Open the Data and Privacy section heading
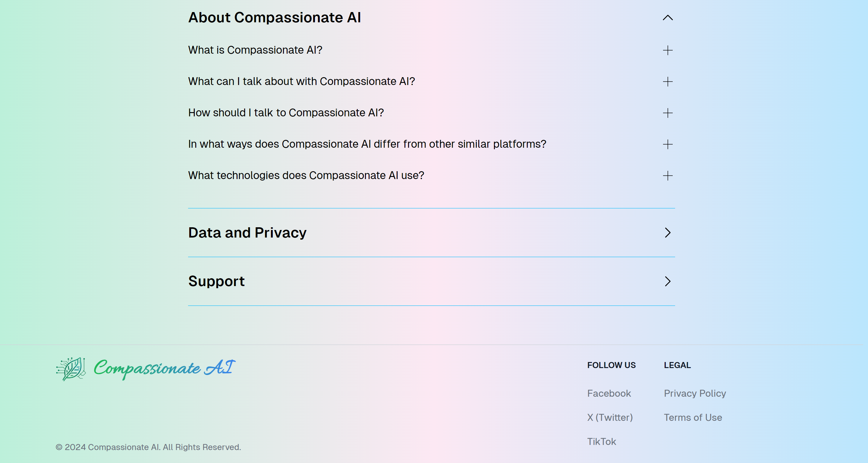 pyautogui.click(x=247, y=233)
